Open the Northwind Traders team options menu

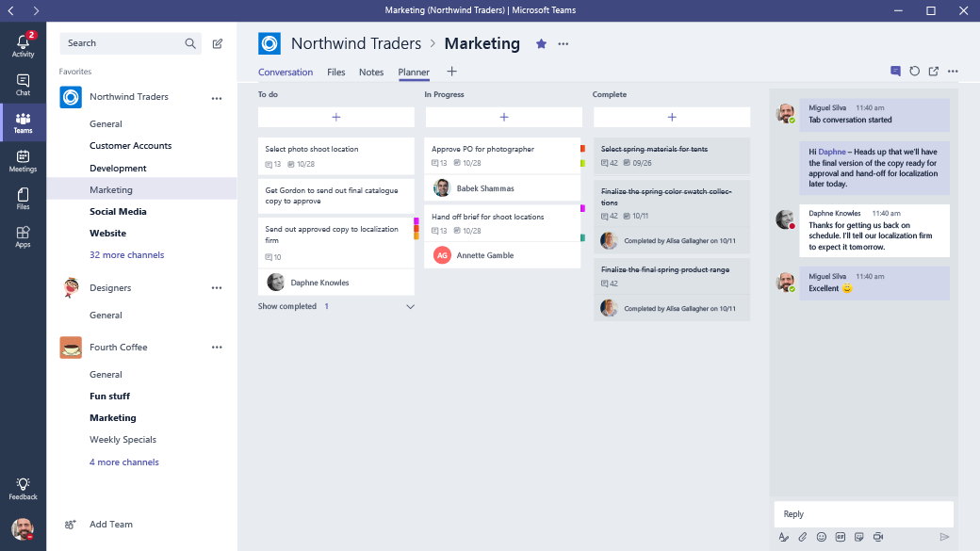pyautogui.click(x=217, y=98)
